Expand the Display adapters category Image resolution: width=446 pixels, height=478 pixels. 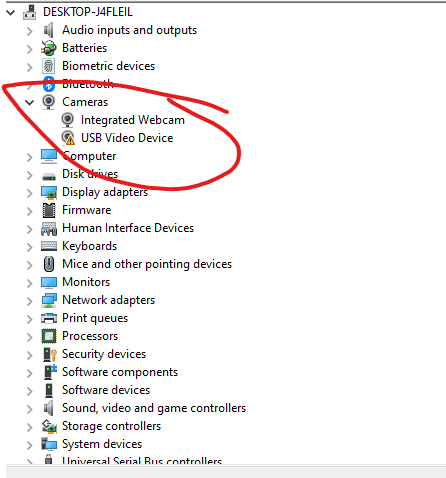[30, 193]
